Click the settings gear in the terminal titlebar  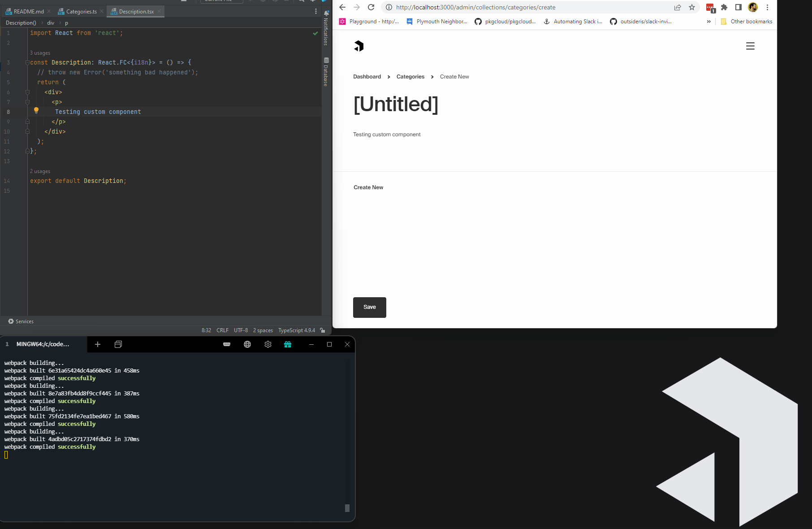point(268,344)
